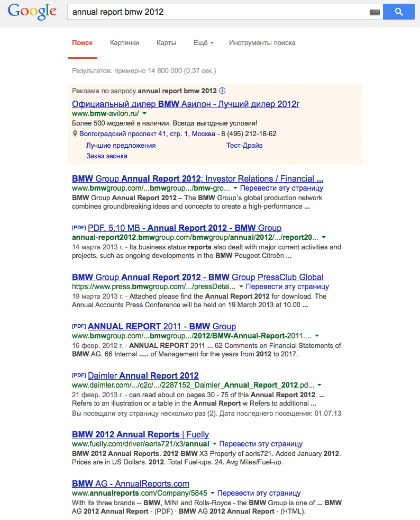
Task: Click www.annualreports.com/Company/5845 URL text
Action: (140, 493)
